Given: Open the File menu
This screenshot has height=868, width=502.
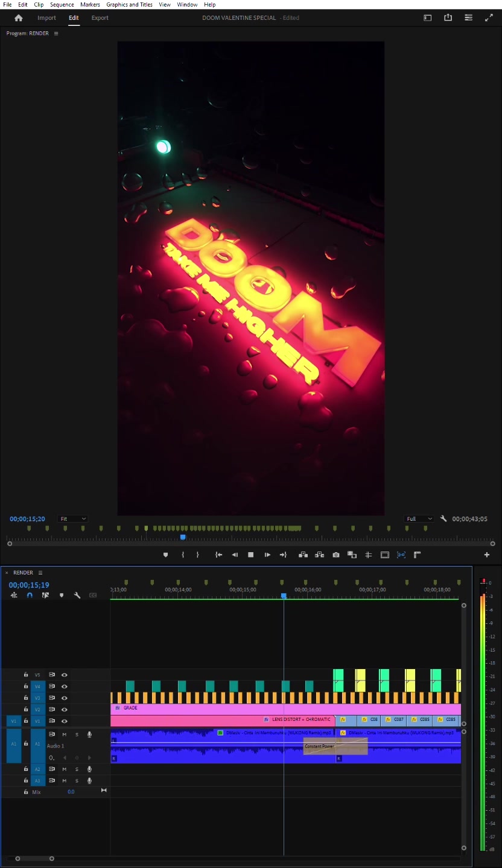Looking at the screenshot, I should [7, 4].
